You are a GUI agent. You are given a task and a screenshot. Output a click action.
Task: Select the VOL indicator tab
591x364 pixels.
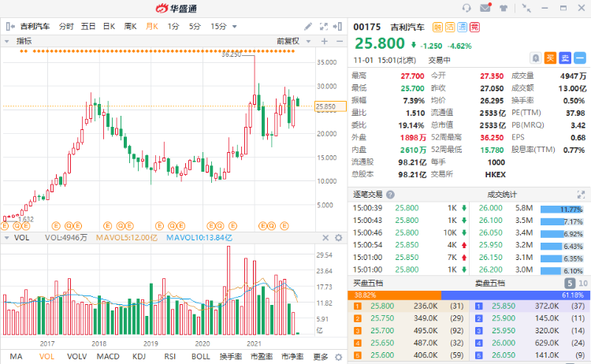(x=46, y=356)
